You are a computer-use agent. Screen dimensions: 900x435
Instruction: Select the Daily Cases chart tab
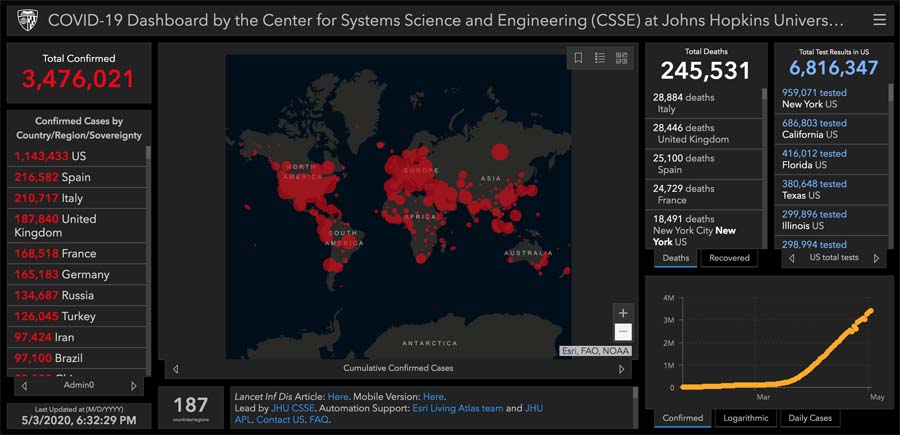(x=810, y=418)
